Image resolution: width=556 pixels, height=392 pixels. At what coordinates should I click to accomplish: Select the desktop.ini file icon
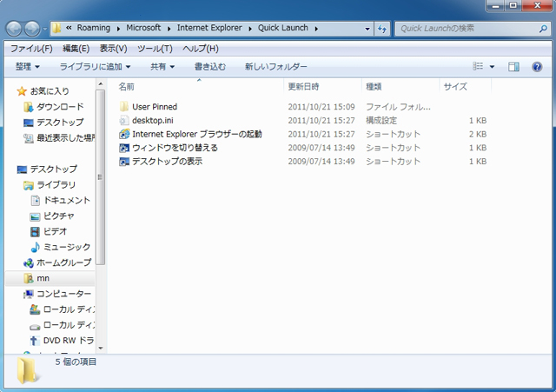point(124,120)
